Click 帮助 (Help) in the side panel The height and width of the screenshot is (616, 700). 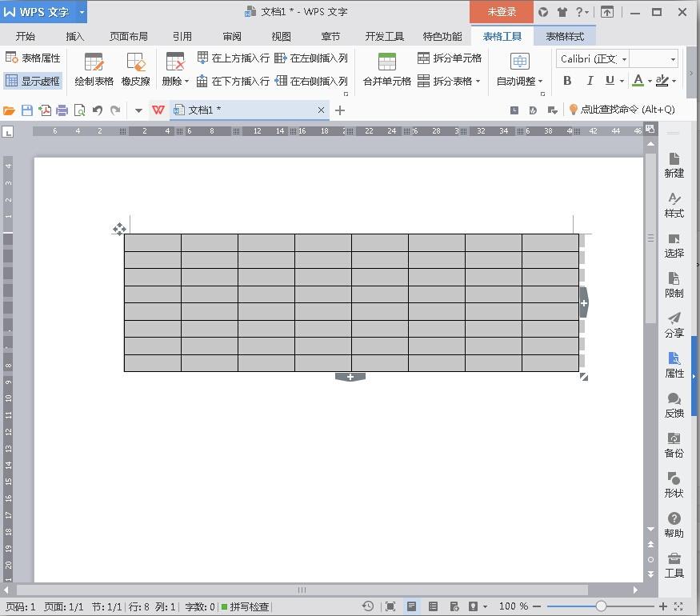[674, 525]
